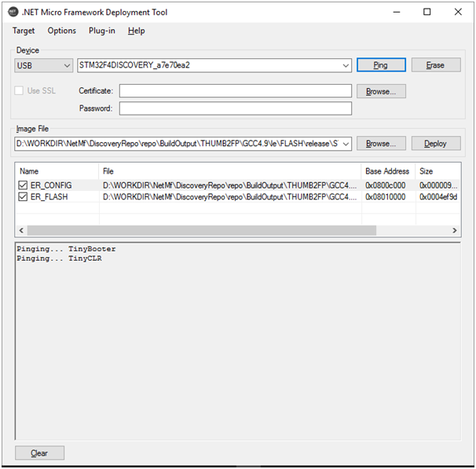Click the ER_CONFIG file path cell
Image resolution: width=476 pixels, height=469 pixels.
pos(230,185)
